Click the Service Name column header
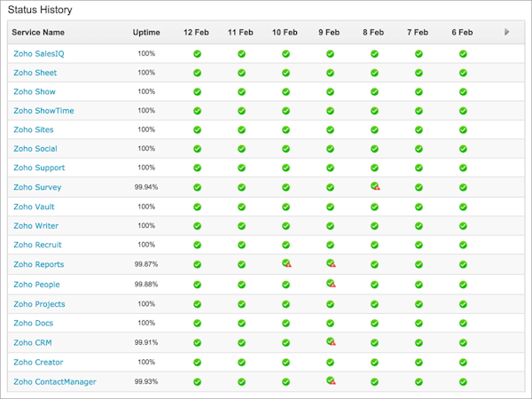The height and width of the screenshot is (399, 532). point(38,33)
